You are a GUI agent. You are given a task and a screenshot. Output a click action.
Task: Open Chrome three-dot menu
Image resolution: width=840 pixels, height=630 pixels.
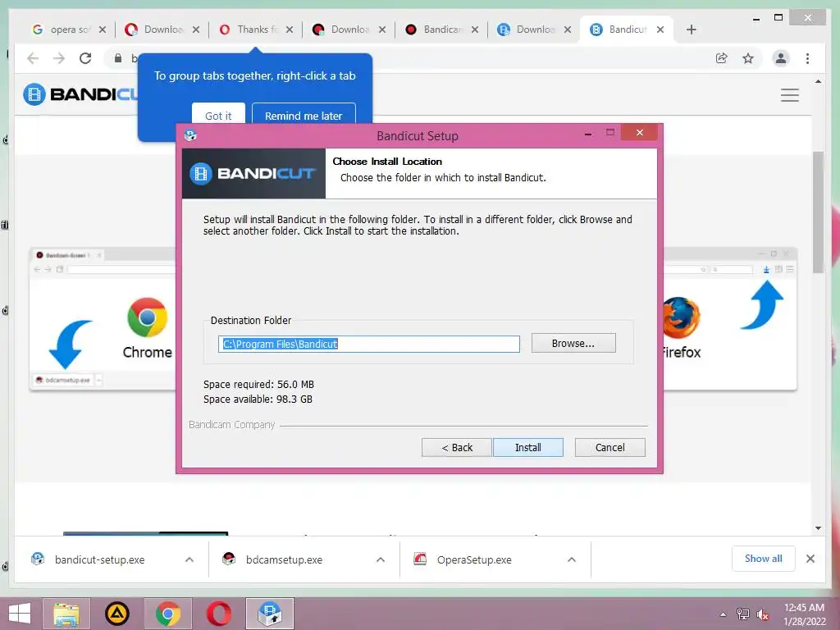tap(807, 58)
